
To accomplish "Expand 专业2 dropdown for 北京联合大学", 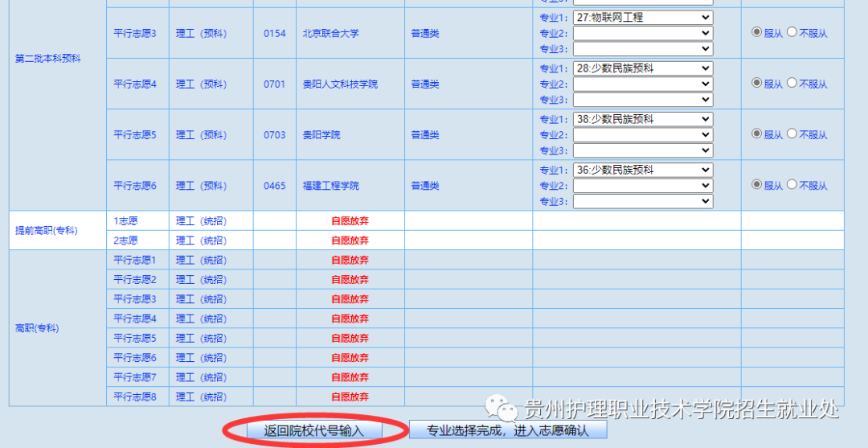I will 642,33.
